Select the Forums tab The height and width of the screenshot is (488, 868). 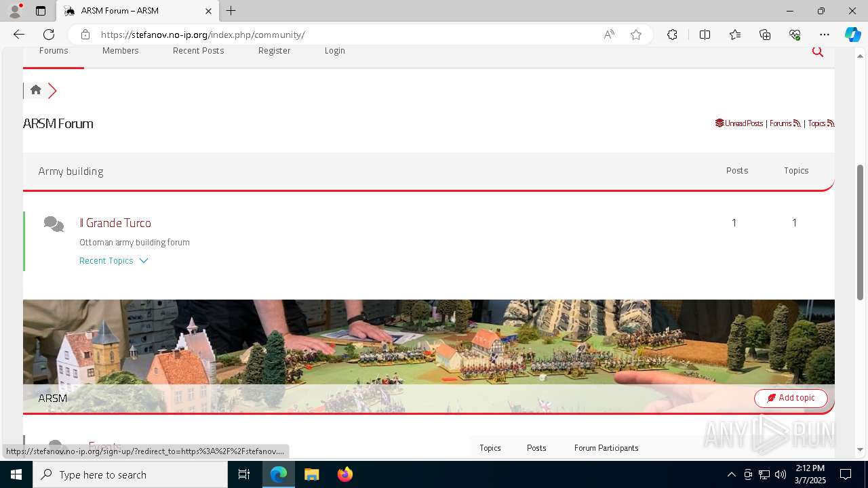[x=54, y=51]
